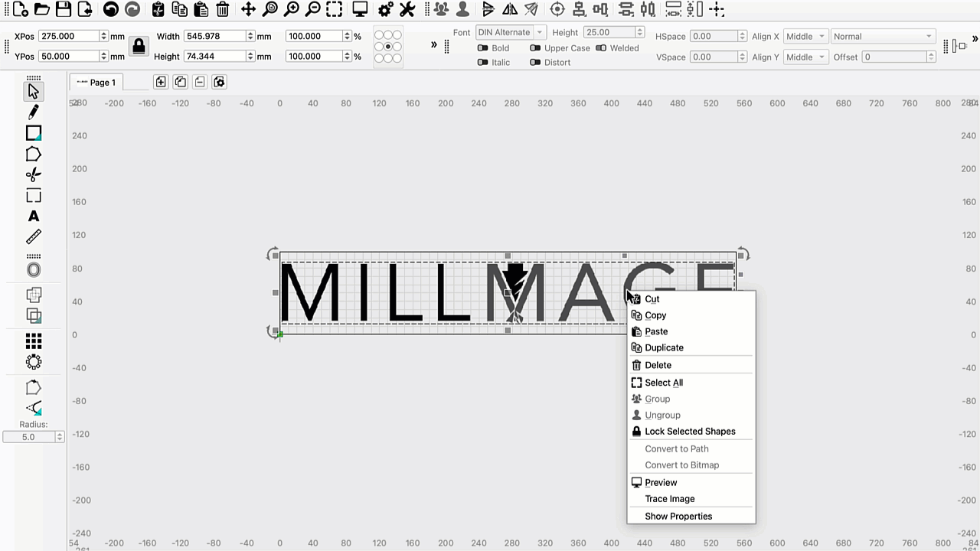Select the scissors Cut Shapes tool

[x=33, y=174]
